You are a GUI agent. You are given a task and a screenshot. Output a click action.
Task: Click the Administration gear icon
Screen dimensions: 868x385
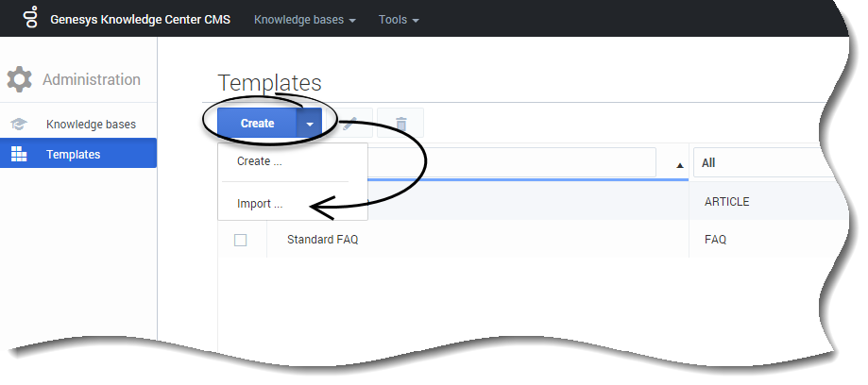pos(20,80)
